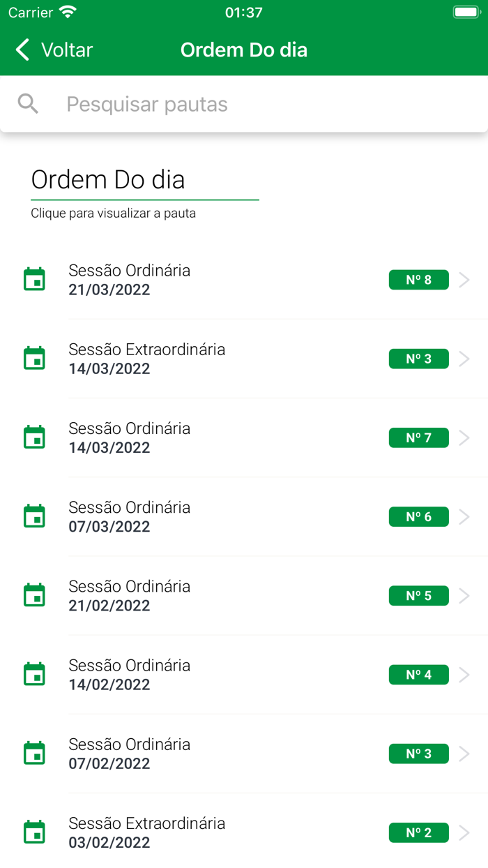Open the pauta labeled Nº 8
The height and width of the screenshot is (868, 488).
pyautogui.click(x=418, y=279)
